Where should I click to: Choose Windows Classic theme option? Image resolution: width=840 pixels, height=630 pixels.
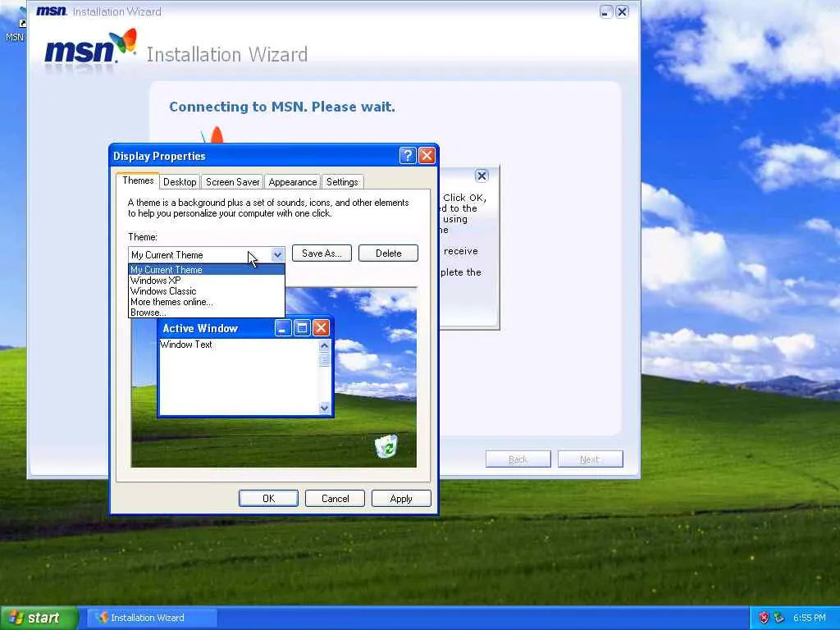click(x=206, y=291)
